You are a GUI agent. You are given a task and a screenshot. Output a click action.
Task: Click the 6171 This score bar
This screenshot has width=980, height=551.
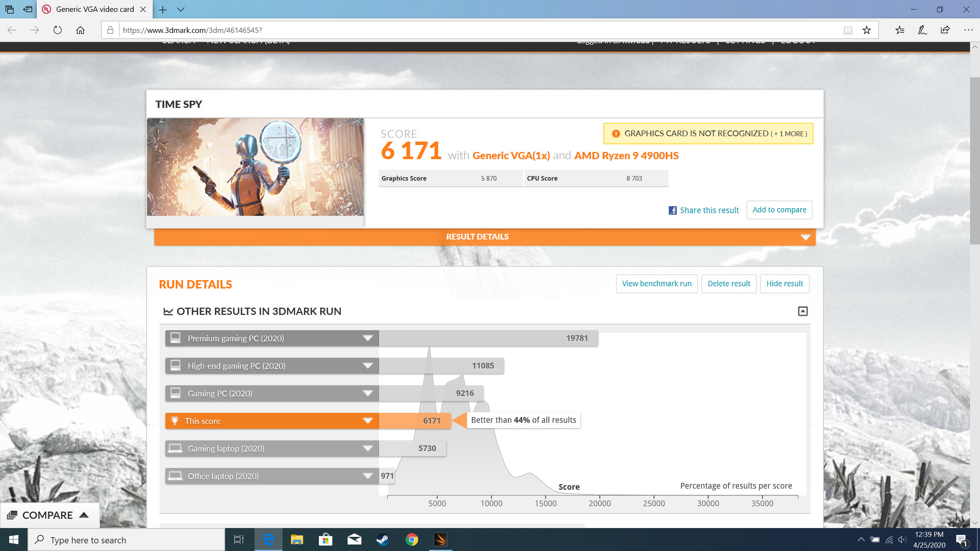pyautogui.click(x=415, y=421)
